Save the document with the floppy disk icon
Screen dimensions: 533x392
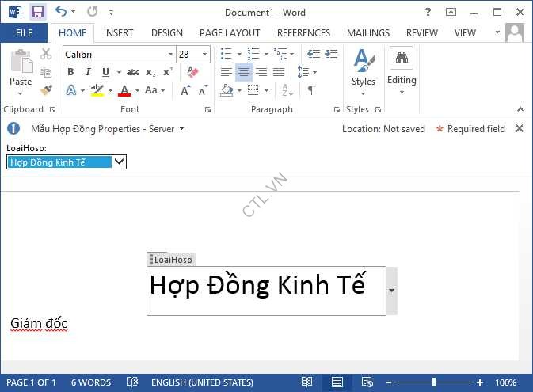[38, 12]
